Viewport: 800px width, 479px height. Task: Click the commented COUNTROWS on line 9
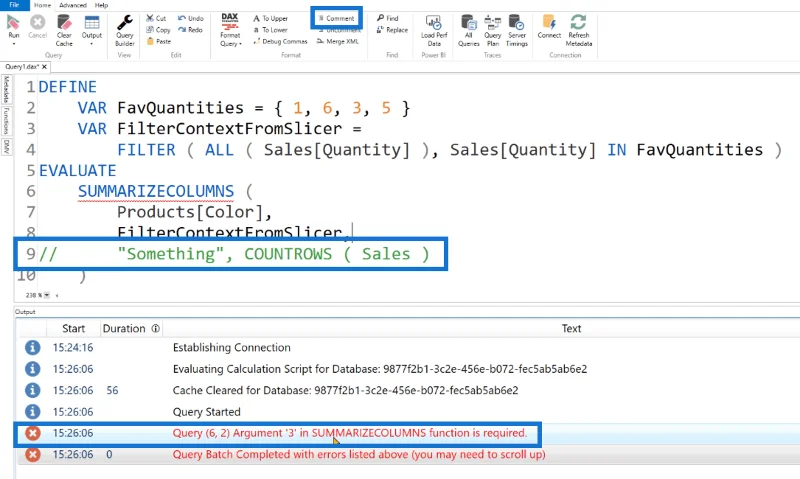(288, 254)
